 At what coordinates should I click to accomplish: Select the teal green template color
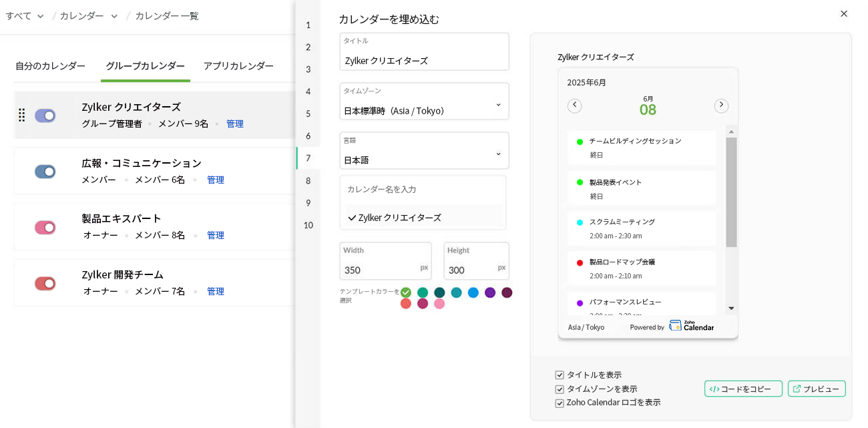[x=423, y=292]
